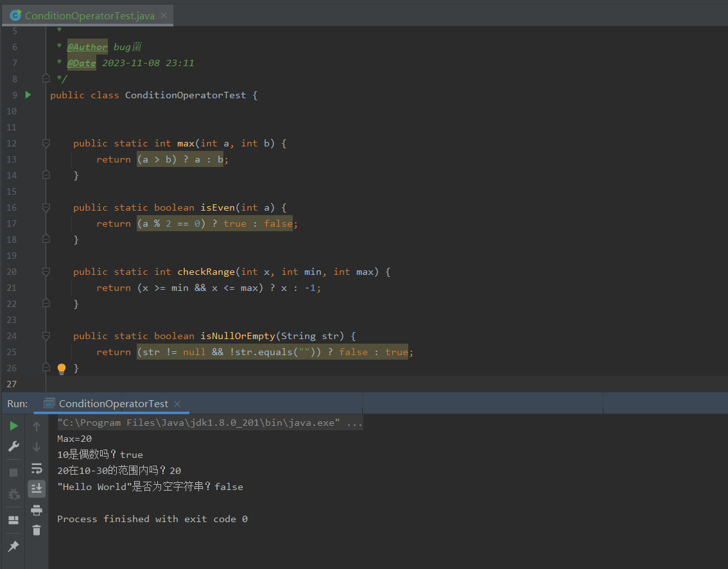Viewport: 728px width, 569px height.
Task: Print the console output with printer icon
Action: coord(37,510)
